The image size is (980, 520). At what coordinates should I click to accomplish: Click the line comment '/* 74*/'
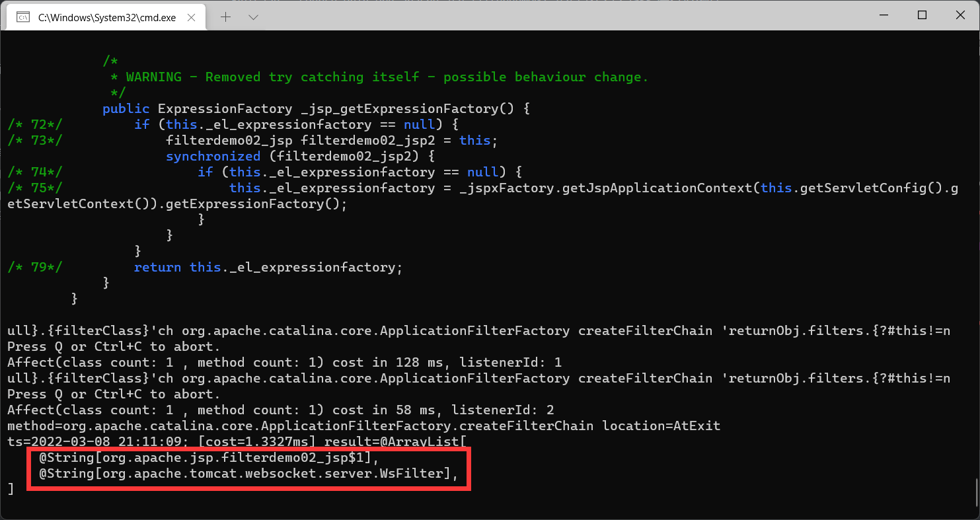35,172
